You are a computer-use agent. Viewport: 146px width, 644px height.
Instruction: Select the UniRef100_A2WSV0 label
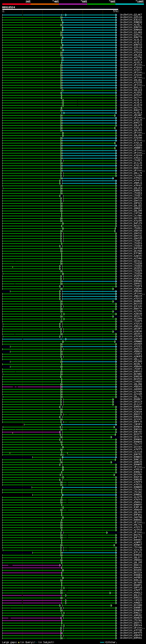click(x=131, y=256)
